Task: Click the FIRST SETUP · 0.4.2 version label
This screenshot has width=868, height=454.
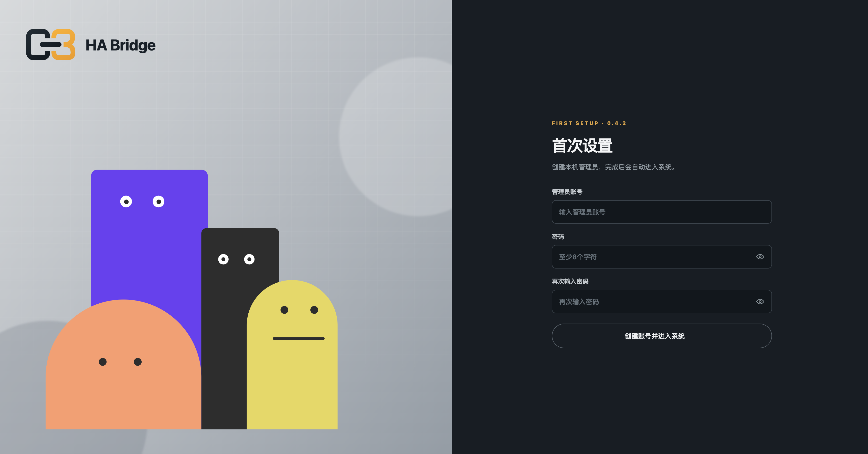Action: click(589, 123)
